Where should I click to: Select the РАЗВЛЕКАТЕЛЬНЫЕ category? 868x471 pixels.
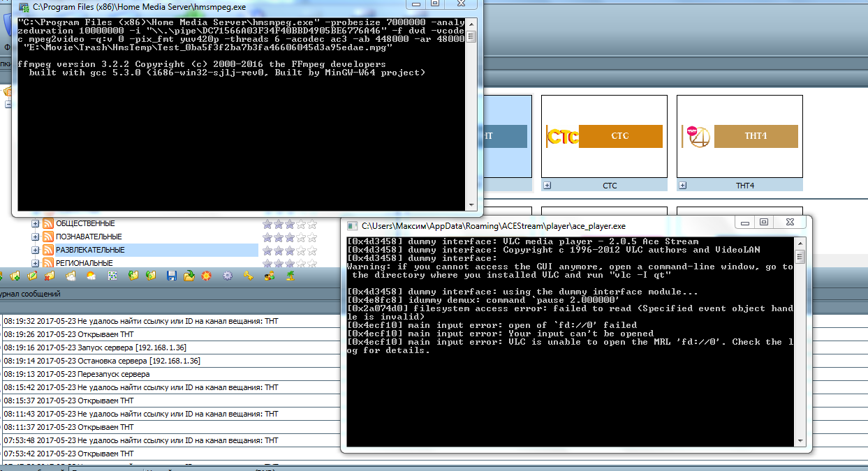click(x=90, y=250)
